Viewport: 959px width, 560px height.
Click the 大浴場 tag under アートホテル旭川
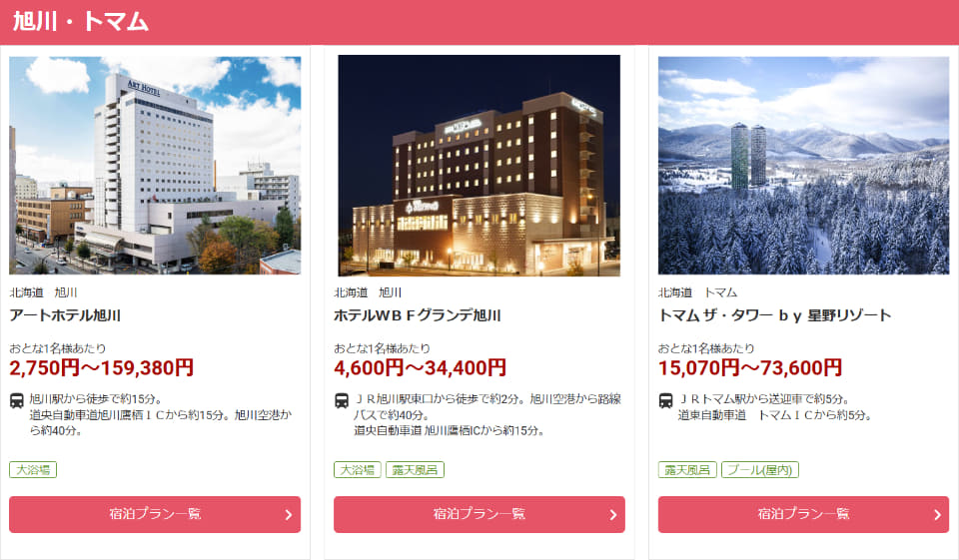point(33,469)
